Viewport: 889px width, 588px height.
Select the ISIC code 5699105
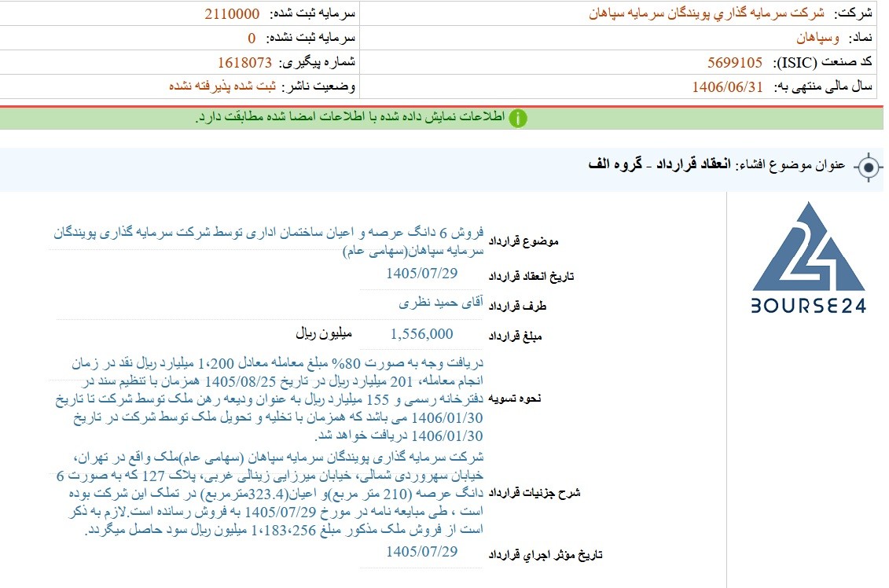[735, 62]
